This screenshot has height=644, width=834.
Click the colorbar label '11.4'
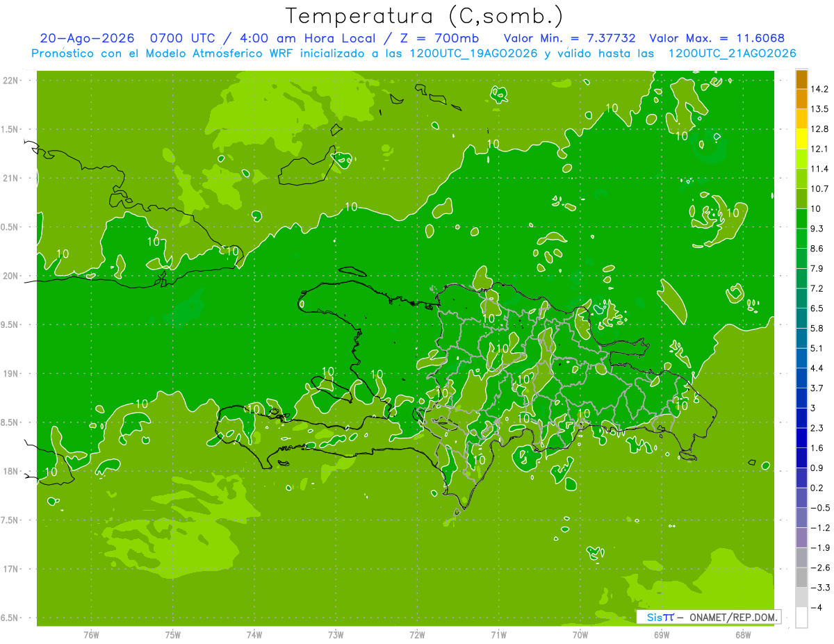click(820, 169)
